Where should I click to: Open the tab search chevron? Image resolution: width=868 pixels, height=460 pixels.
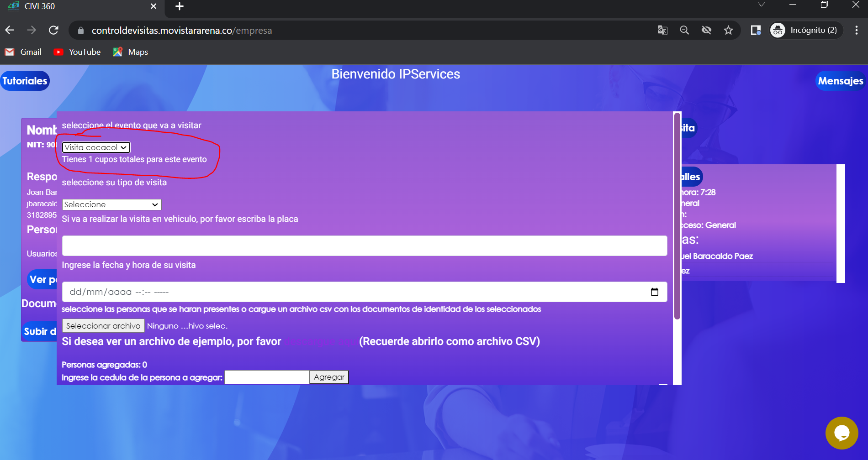tap(761, 5)
